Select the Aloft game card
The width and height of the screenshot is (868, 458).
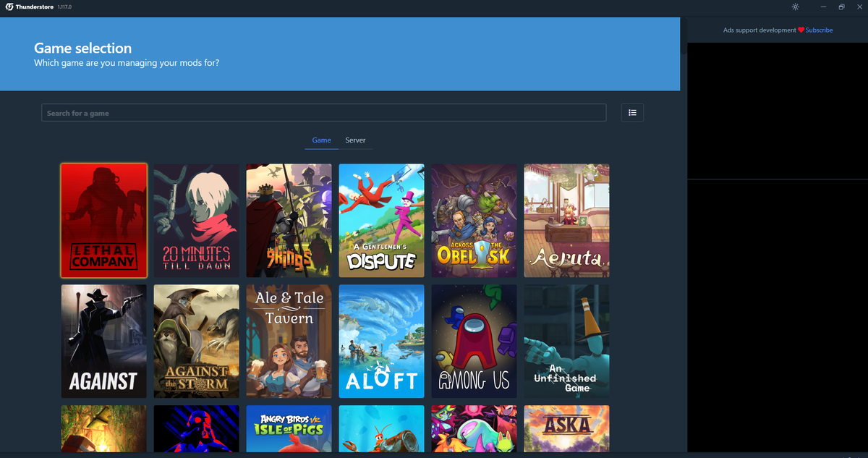(382, 341)
